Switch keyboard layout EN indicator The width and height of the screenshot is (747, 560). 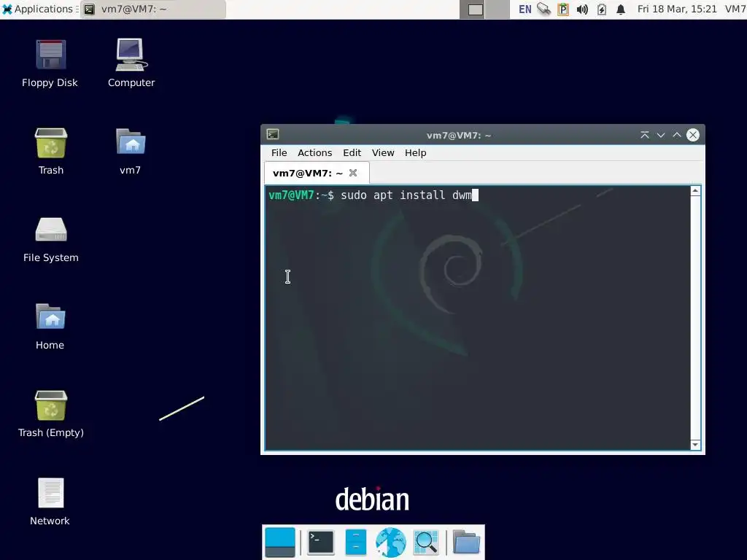point(525,9)
